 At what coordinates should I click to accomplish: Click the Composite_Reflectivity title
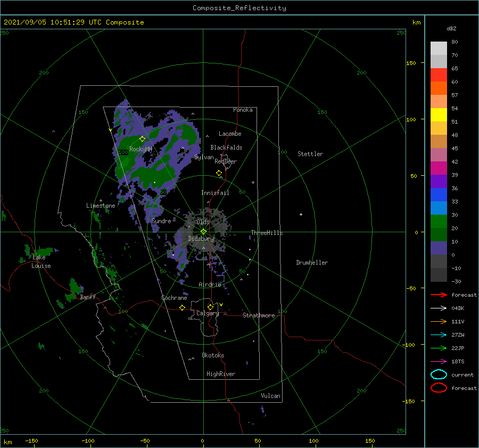[240, 8]
